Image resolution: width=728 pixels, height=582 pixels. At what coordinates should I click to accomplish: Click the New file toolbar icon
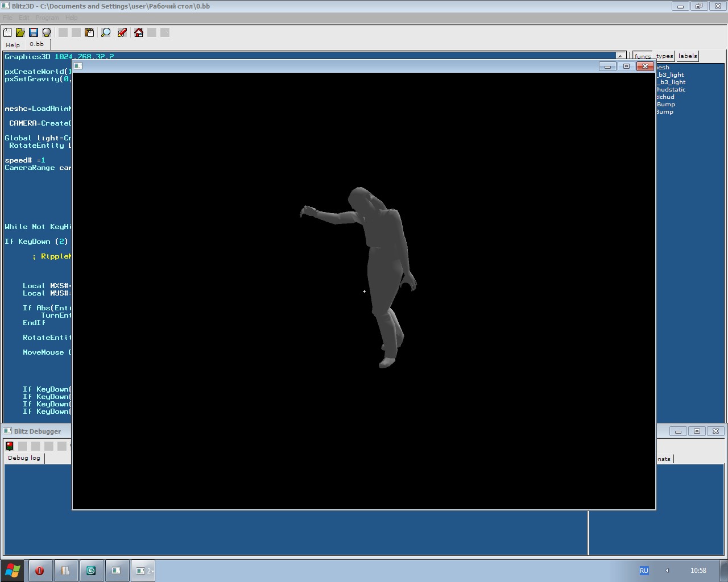pyautogui.click(x=7, y=32)
